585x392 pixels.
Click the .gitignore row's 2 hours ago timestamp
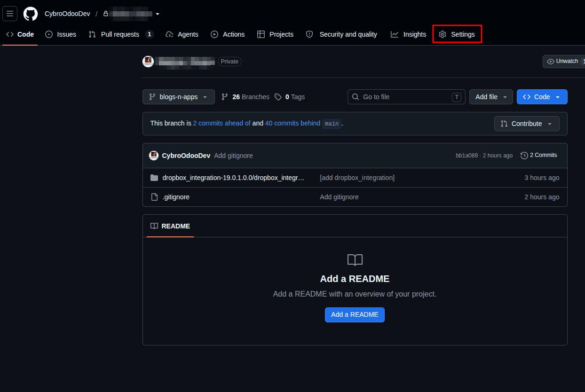(542, 197)
